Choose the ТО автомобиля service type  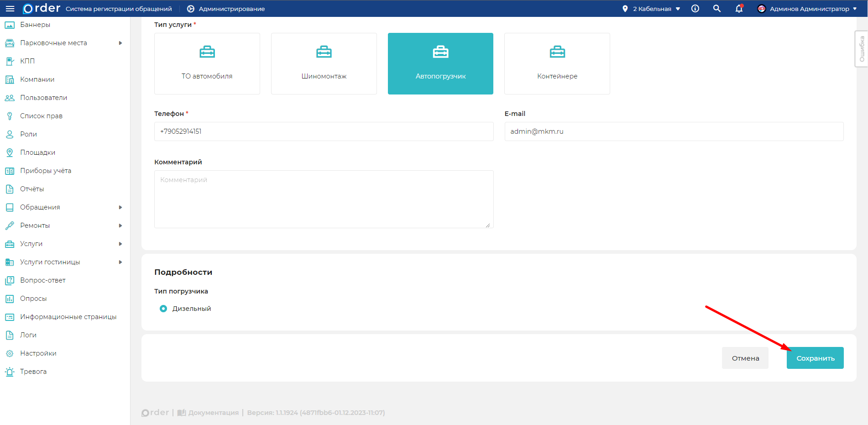pyautogui.click(x=207, y=63)
